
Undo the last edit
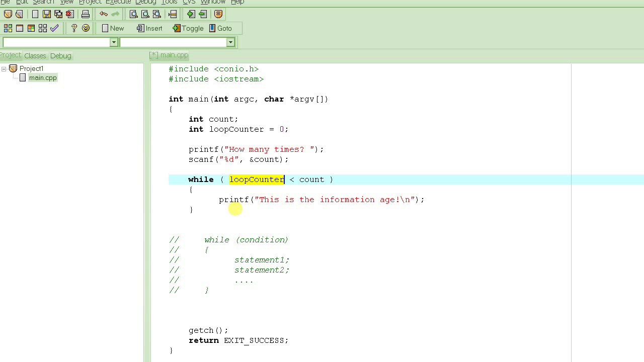[104, 14]
